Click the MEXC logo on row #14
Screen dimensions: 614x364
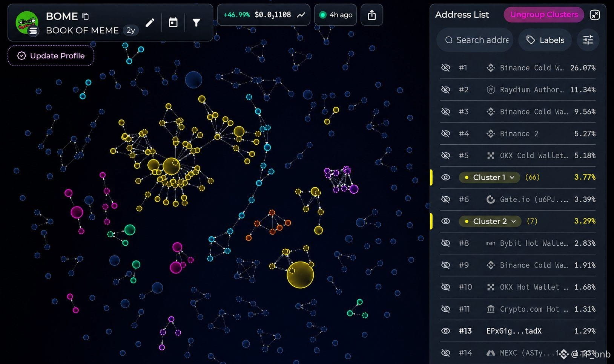pos(490,353)
